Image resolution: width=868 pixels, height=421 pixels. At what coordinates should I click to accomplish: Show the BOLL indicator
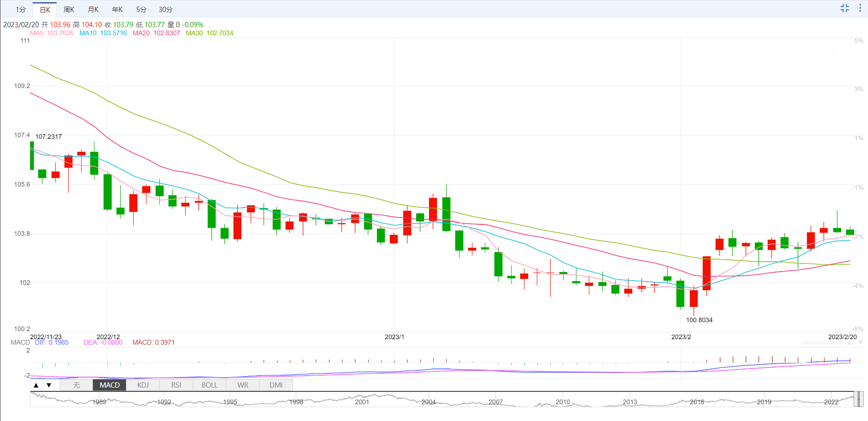pyautogui.click(x=209, y=385)
